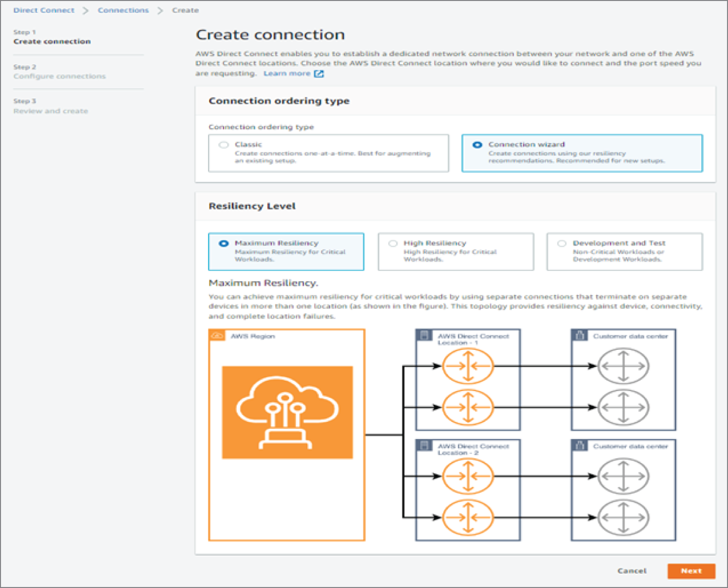Click the breadcrumb chevron after Direct Connect
This screenshot has height=588, width=728.
pos(86,11)
